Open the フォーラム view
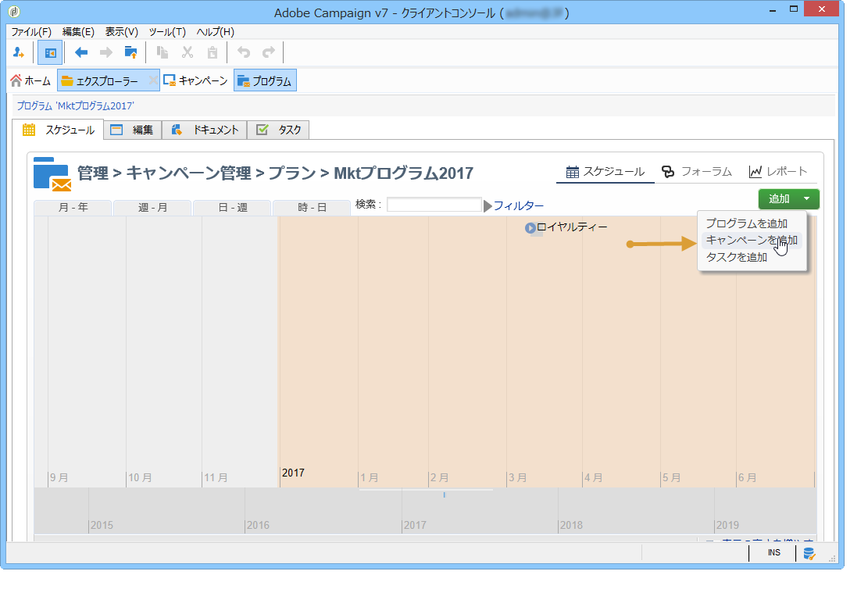The width and height of the screenshot is (868, 589). click(697, 172)
